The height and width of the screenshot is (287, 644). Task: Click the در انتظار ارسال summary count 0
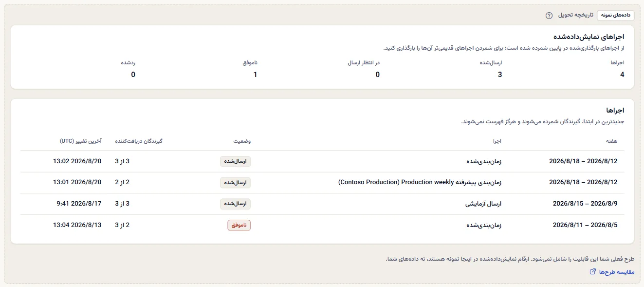(377, 75)
